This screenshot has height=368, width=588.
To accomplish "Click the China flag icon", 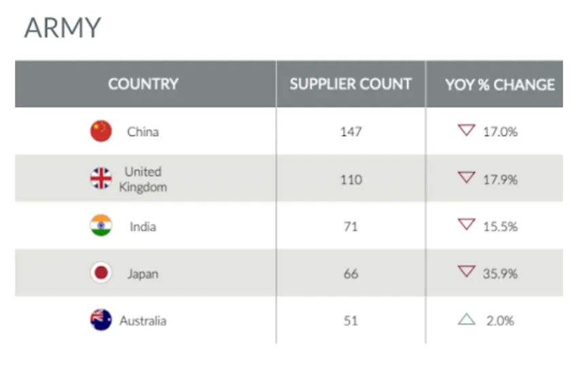I will 101,132.
